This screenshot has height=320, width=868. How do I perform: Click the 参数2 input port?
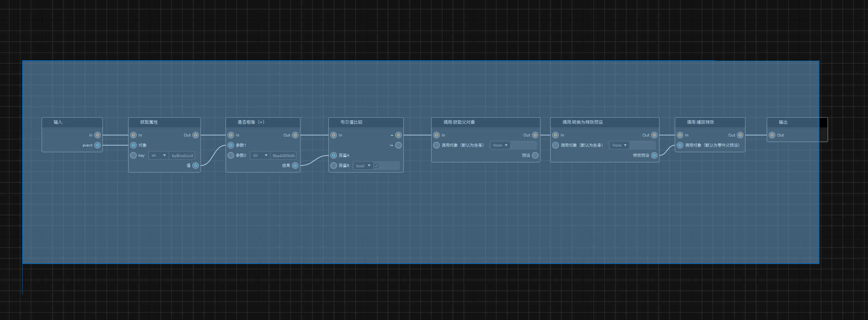pyautogui.click(x=231, y=155)
